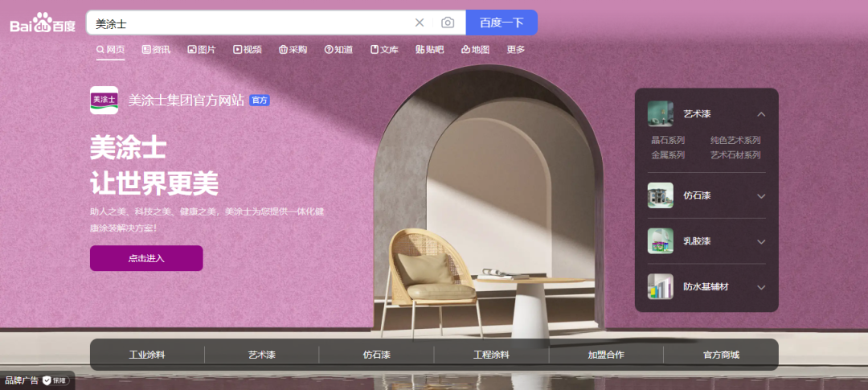Click the 点击进入 button
The height and width of the screenshot is (390, 868).
point(146,258)
